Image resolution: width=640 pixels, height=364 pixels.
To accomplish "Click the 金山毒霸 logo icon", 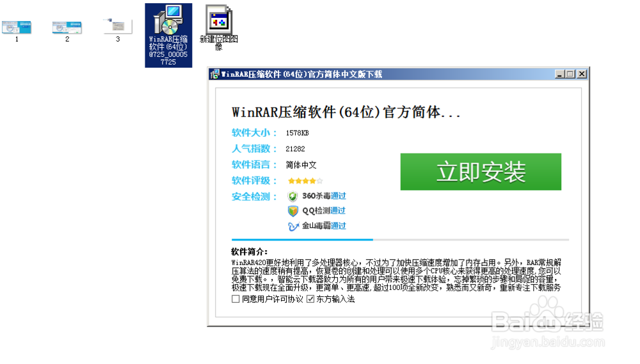I will click(x=293, y=226).
